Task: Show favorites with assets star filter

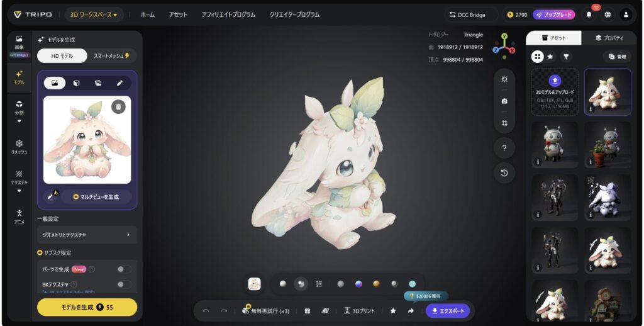Action: (x=550, y=57)
